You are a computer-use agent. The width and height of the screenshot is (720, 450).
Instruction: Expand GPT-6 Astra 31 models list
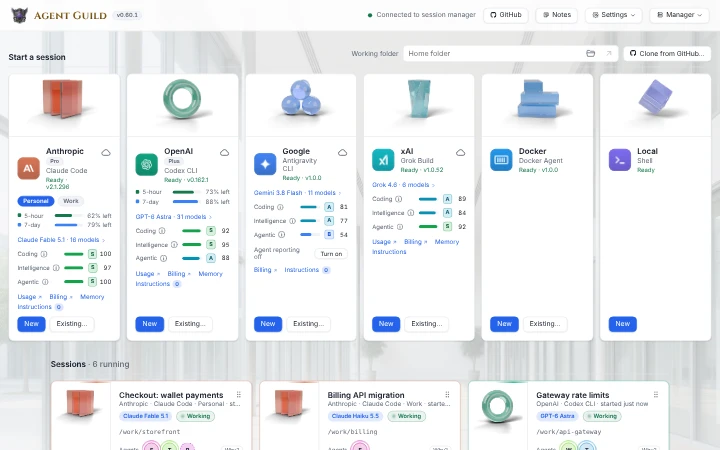(174, 217)
